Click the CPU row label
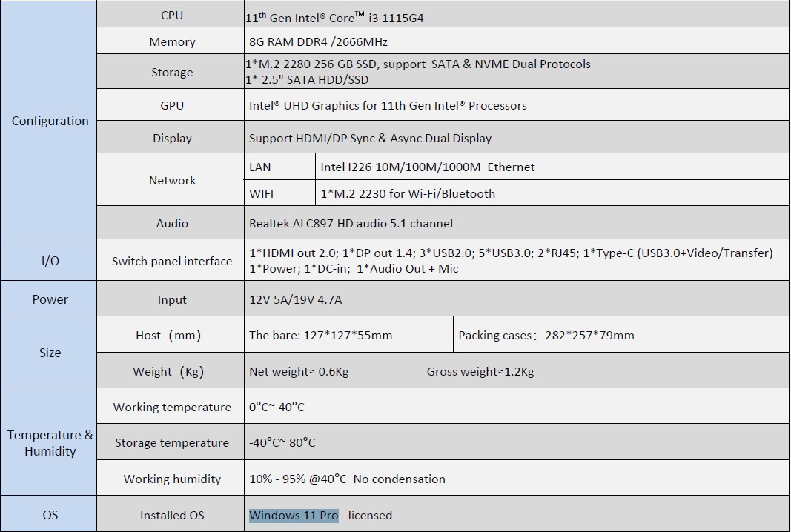791x532 pixels. coord(171,15)
